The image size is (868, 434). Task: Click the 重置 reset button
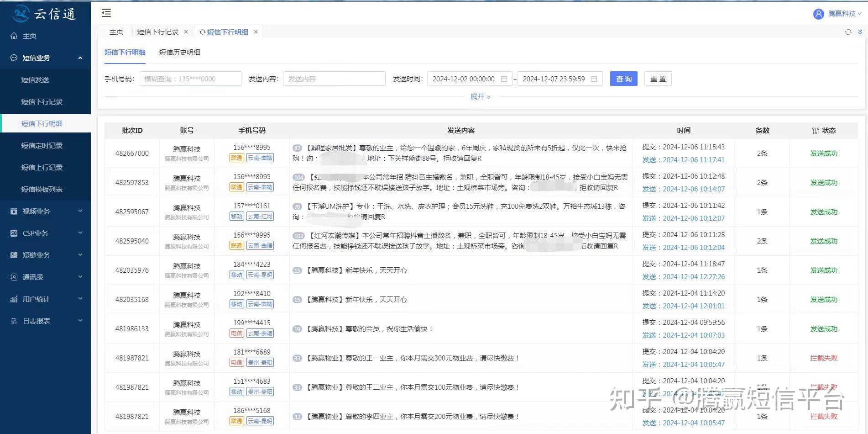[658, 79]
